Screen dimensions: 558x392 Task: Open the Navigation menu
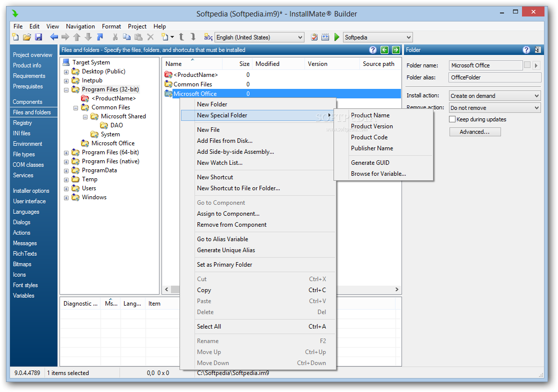(80, 26)
